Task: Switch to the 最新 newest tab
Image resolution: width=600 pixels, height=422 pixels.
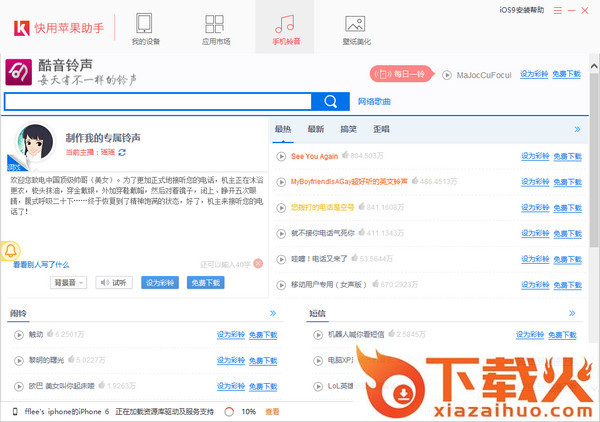Action: (315, 129)
